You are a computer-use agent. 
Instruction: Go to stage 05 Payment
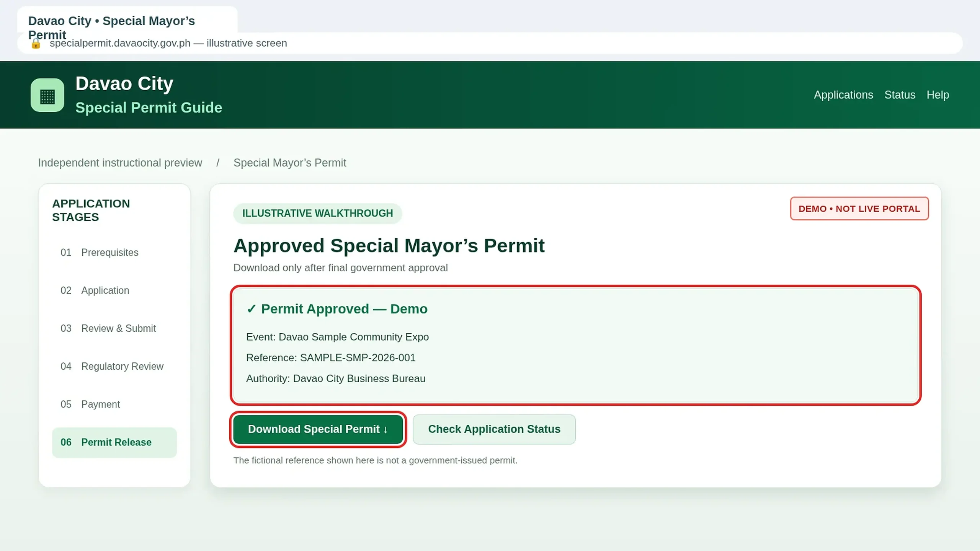point(114,404)
